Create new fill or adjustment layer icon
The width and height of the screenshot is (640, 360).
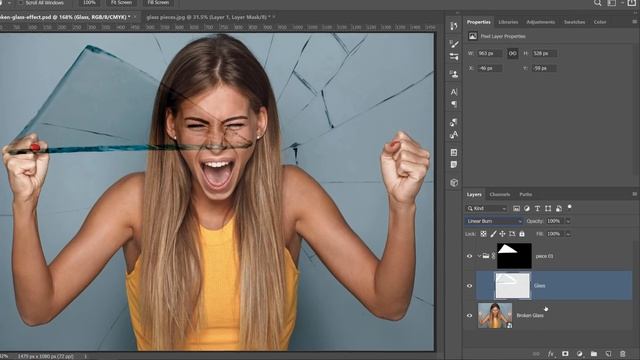pos(580,354)
